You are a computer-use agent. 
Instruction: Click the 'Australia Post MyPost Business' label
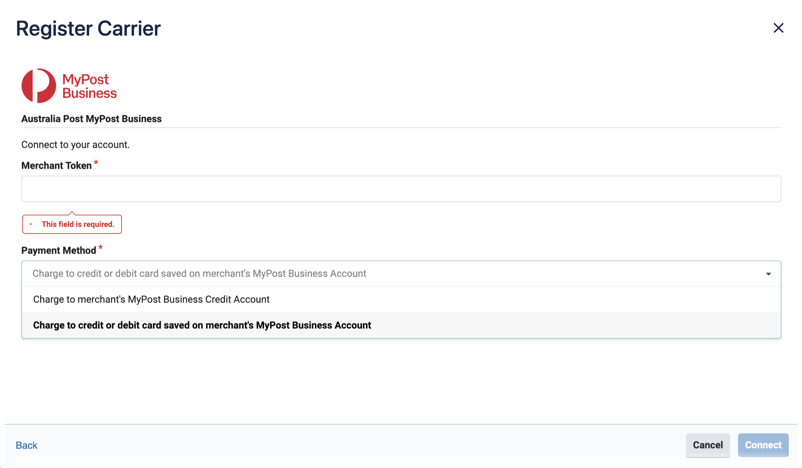click(91, 119)
